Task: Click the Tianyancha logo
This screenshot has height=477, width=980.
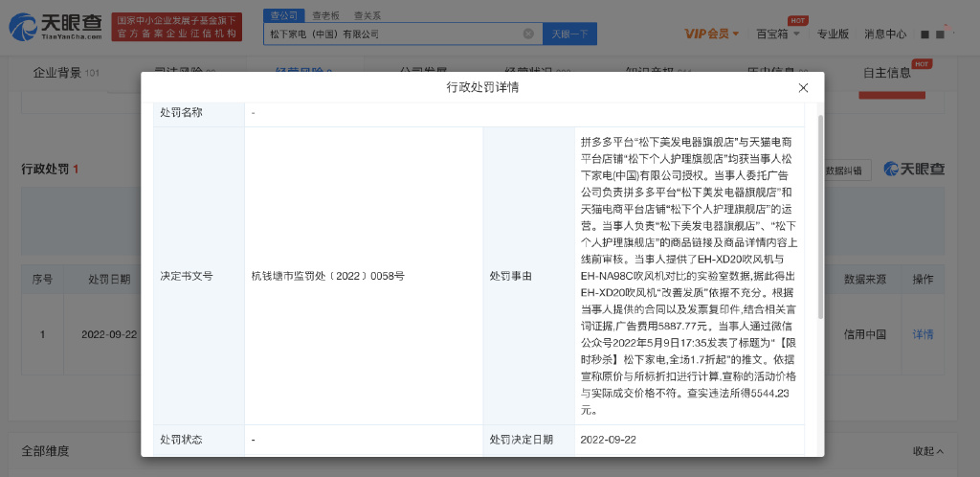Action: [x=56, y=27]
